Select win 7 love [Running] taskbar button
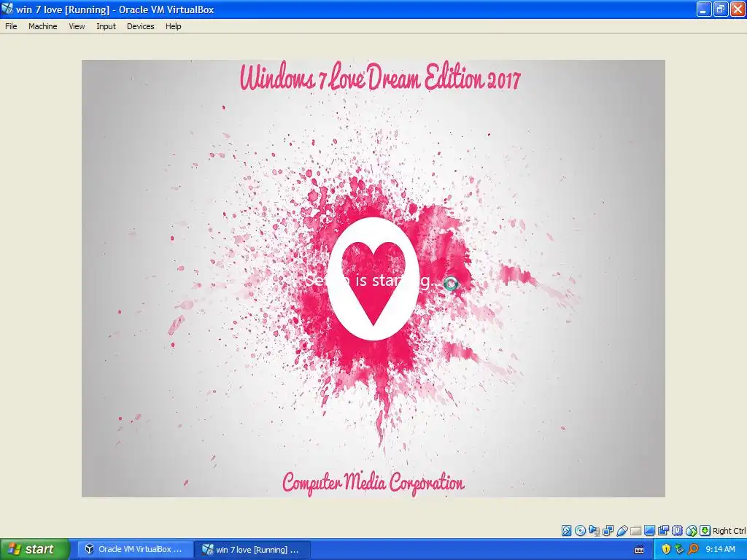The height and width of the screenshot is (560, 747). click(252, 549)
